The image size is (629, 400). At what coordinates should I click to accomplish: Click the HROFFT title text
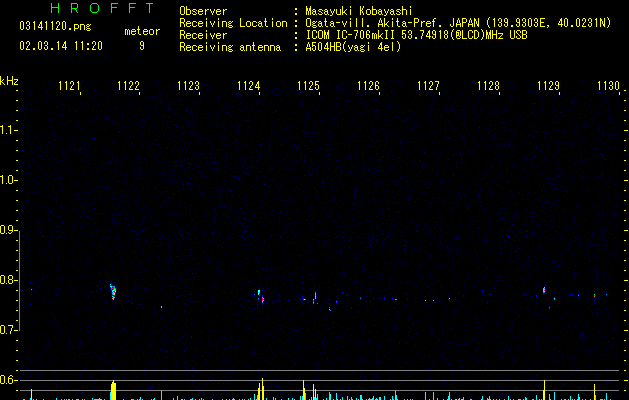click(x=102, y=8)
